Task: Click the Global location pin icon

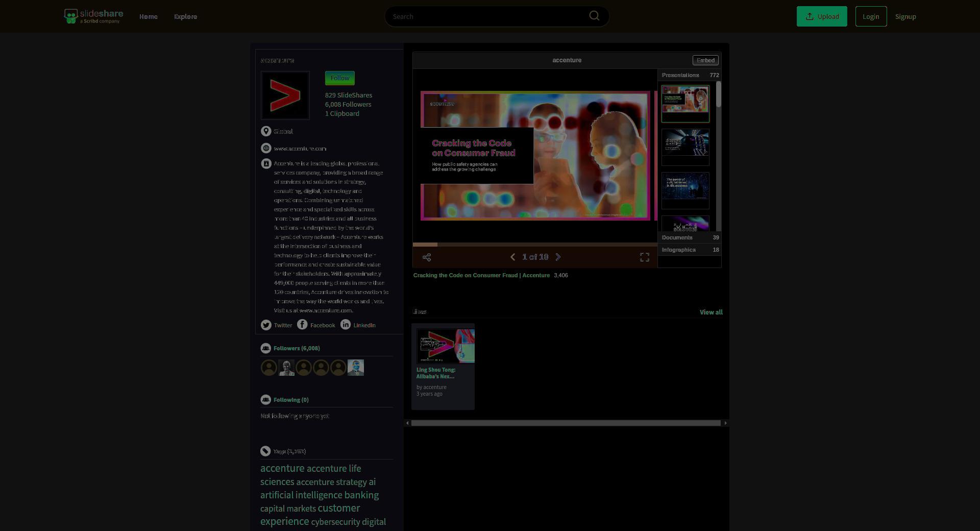Action: pyautogui.click(x=266, y=131)
